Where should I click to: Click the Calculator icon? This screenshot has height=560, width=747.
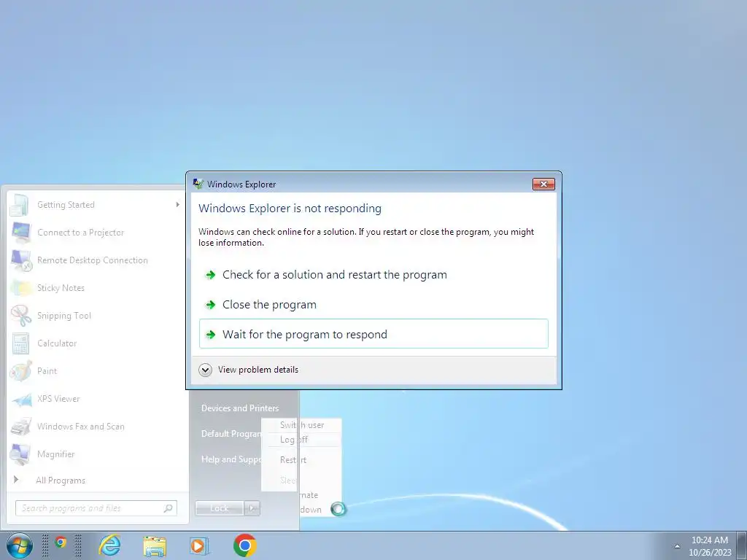pyautogui.click(x=20, y=343)
